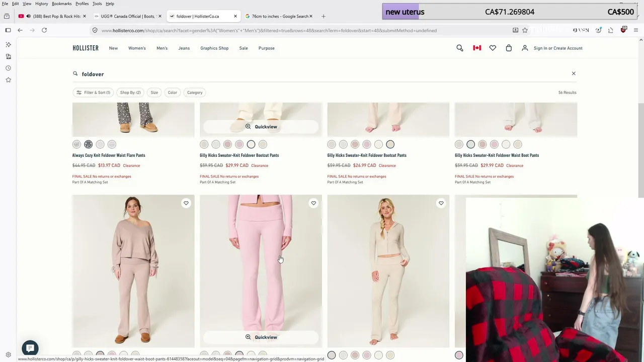
Task: Switch to the 76cm to inches Google tab
Action: [280, 16]
